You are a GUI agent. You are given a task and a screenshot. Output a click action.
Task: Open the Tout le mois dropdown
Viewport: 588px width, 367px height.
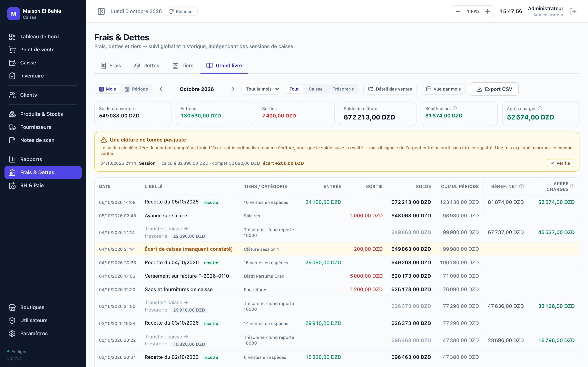(261, 89)
